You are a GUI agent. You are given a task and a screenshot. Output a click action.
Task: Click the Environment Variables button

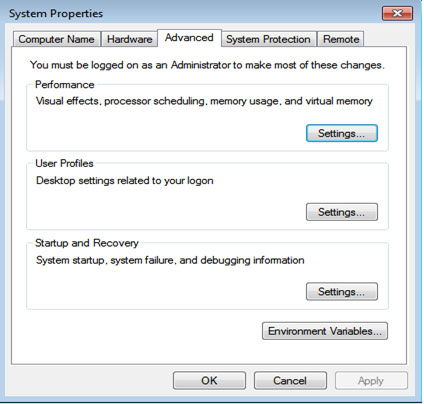(x=325, y=331)
